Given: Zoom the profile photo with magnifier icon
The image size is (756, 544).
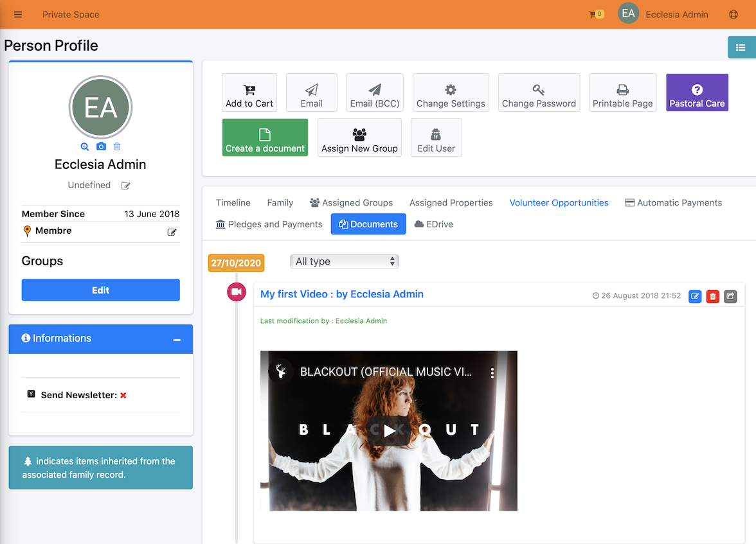Looking at the screenshot, I should point(85,146).
